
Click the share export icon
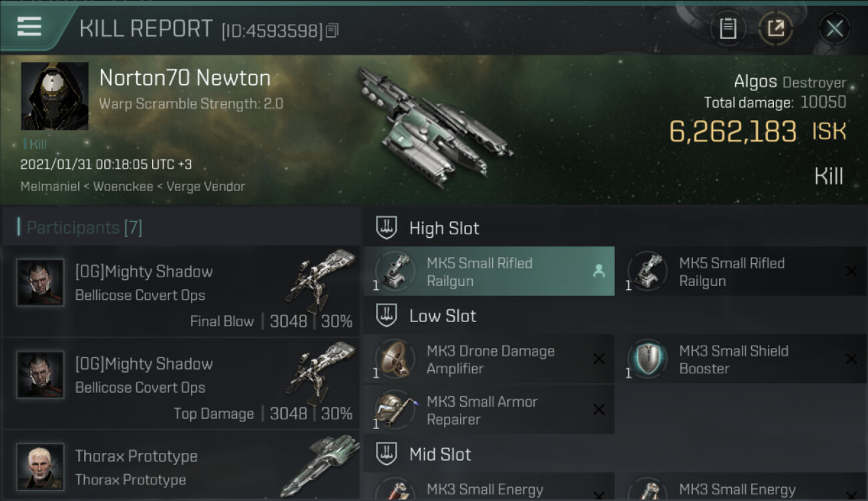click(x=776, y=28)
